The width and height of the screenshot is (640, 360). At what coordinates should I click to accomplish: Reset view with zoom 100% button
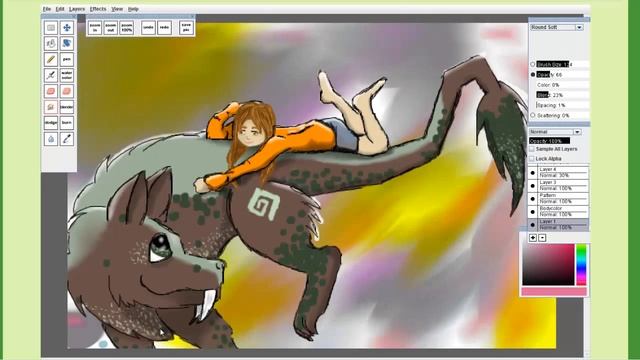click(127, 27)
